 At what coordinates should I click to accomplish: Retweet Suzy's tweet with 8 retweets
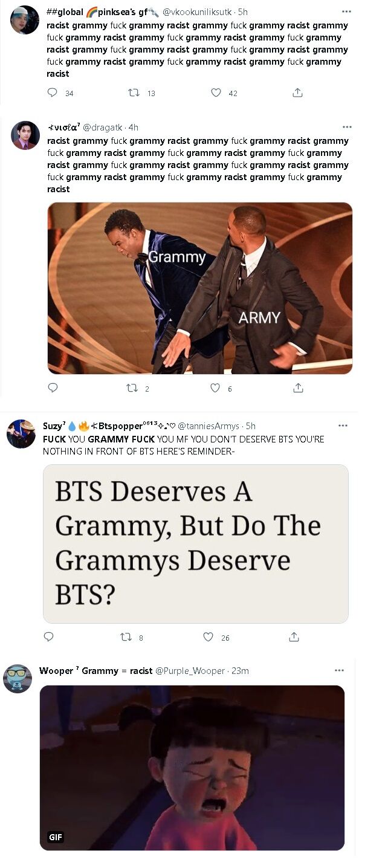click(126, 636)
